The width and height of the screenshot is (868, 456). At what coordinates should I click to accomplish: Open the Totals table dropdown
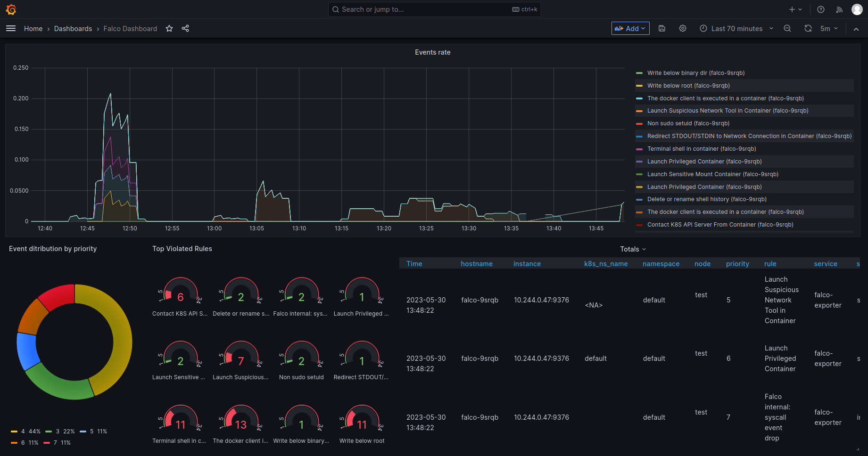pos(633,249)
